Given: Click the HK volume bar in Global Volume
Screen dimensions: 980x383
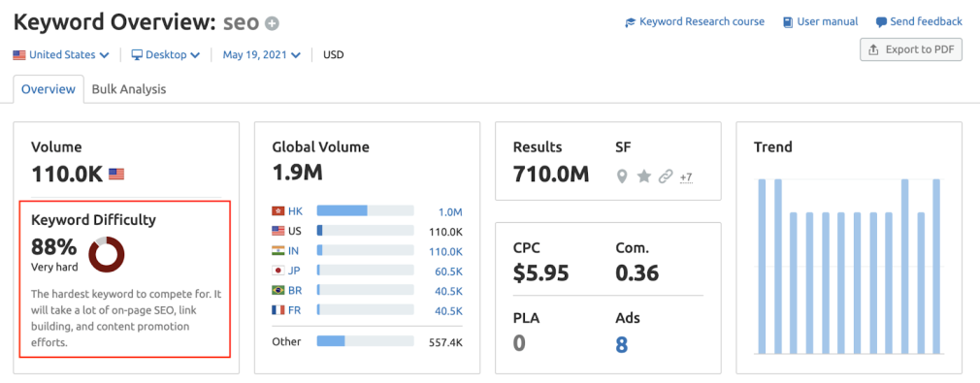Looking at the screenshot, I should coord(365,211).
